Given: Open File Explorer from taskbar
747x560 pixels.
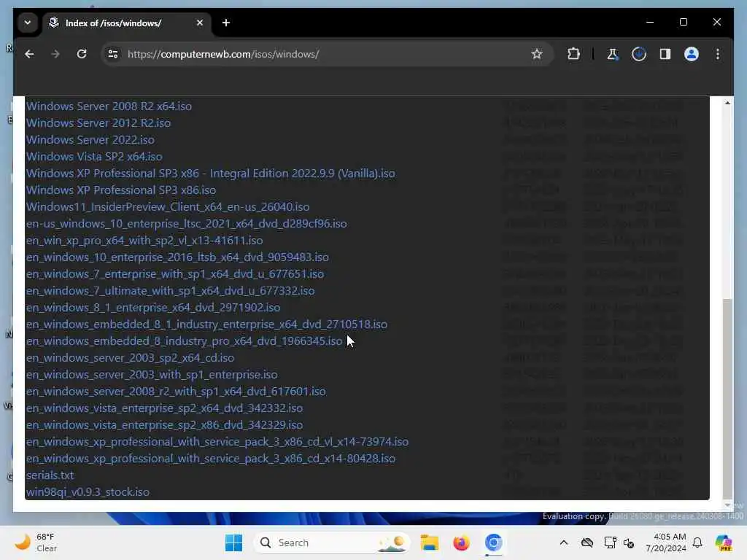Looking at the screenshot, I should pyautogui.click(x=429, y=542).
